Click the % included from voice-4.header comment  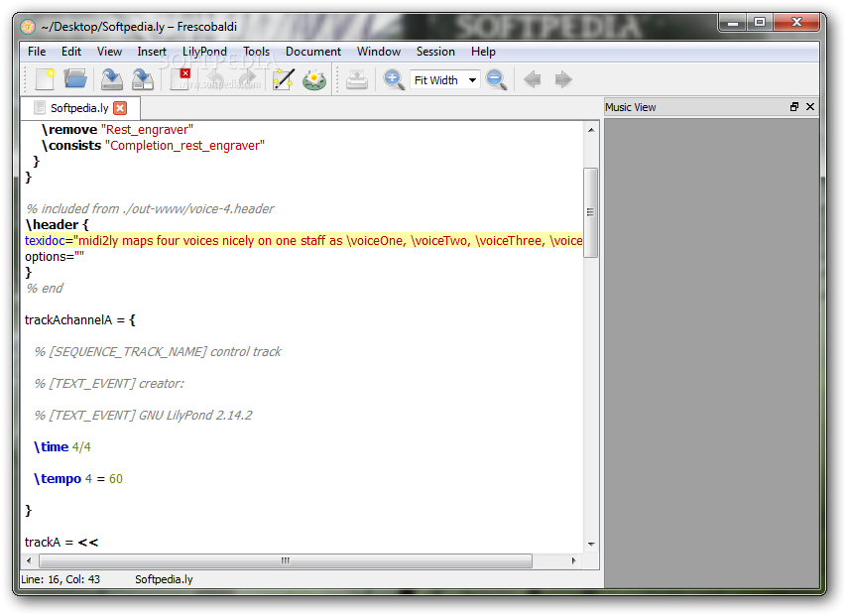click(150, 209)
